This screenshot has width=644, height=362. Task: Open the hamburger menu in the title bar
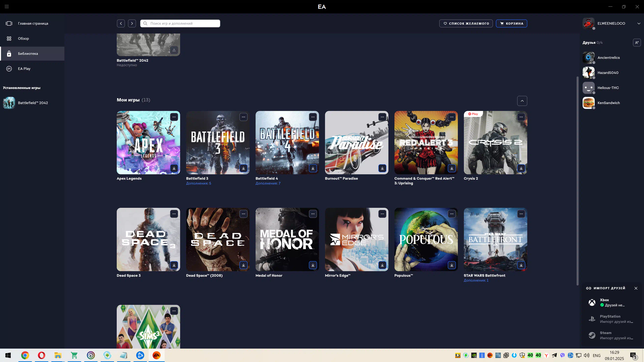point(7,7)
